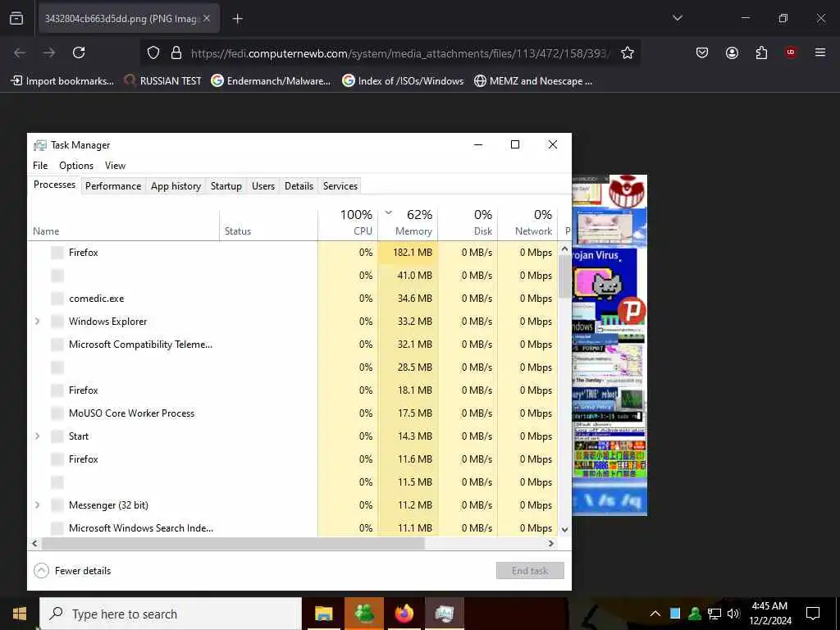Sort by the Network column header

click(527, 223)
